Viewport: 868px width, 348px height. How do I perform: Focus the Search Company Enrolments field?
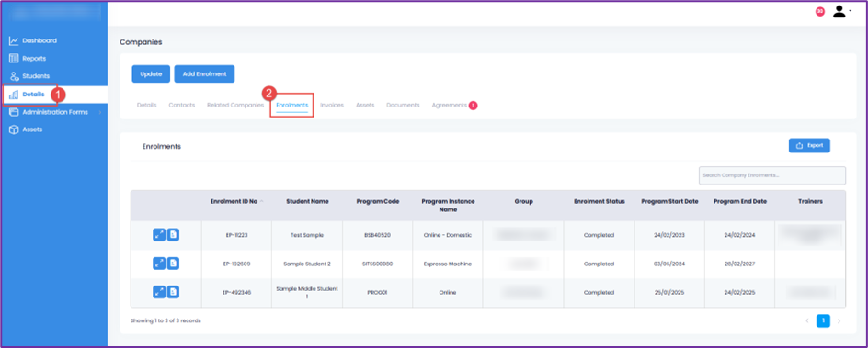click(x=771, y=175)
